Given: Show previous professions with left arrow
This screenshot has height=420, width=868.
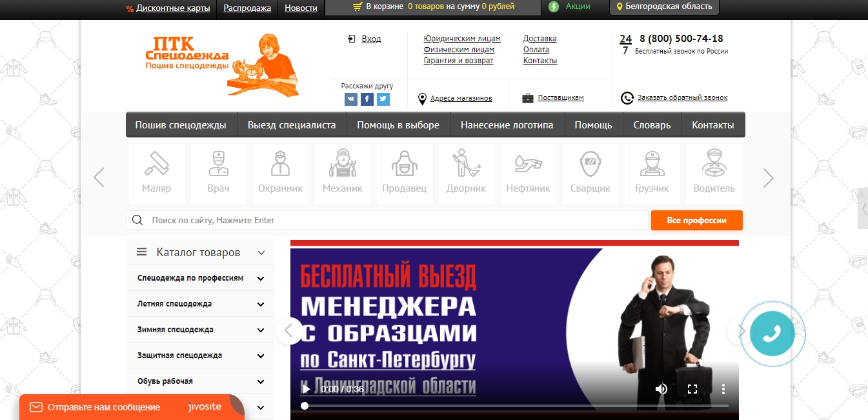Looking at the screenshot, I should (99, 177).
